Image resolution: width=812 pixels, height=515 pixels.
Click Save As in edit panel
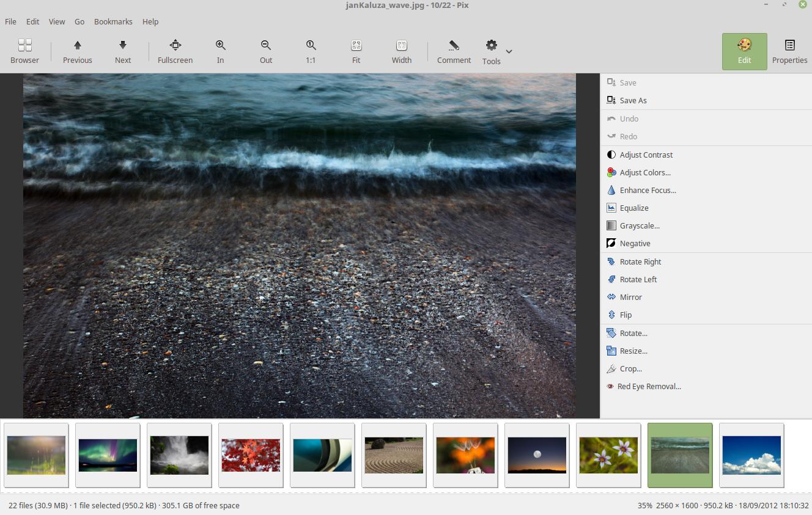(633, 100)
